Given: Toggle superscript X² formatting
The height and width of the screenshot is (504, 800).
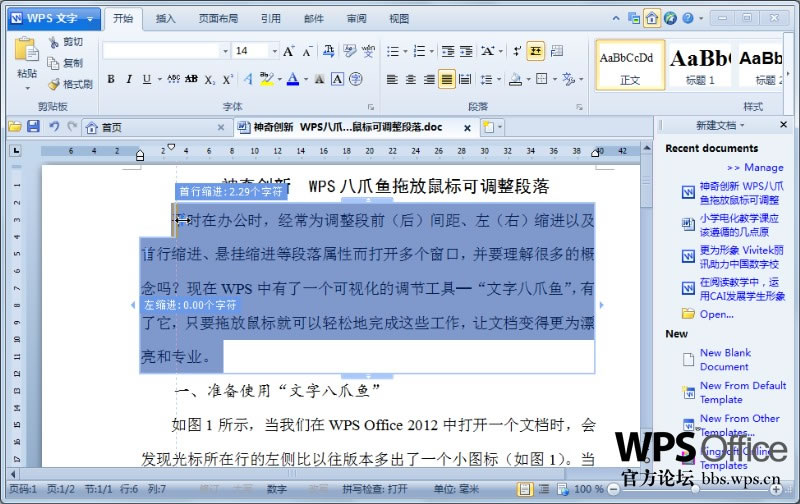Looking at the screenshot, I should [227, 79].
